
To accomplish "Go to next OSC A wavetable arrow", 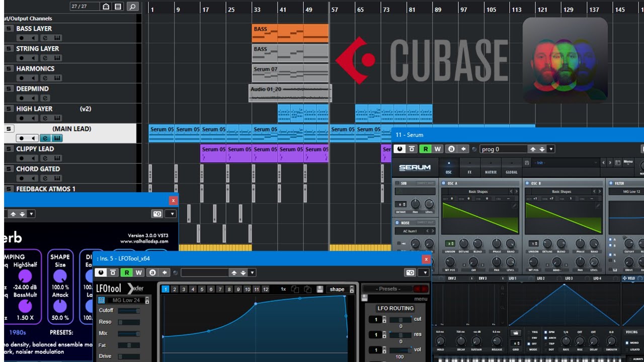I will [516, 192].
